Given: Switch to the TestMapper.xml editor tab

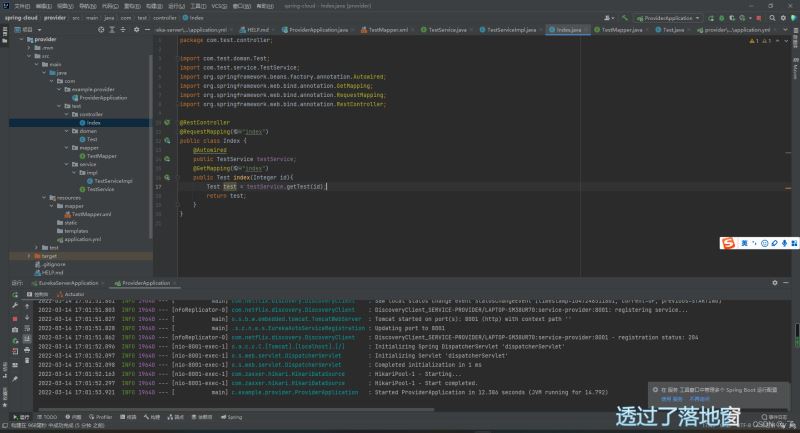Looking at the screenshot, I should coord(388,30).
